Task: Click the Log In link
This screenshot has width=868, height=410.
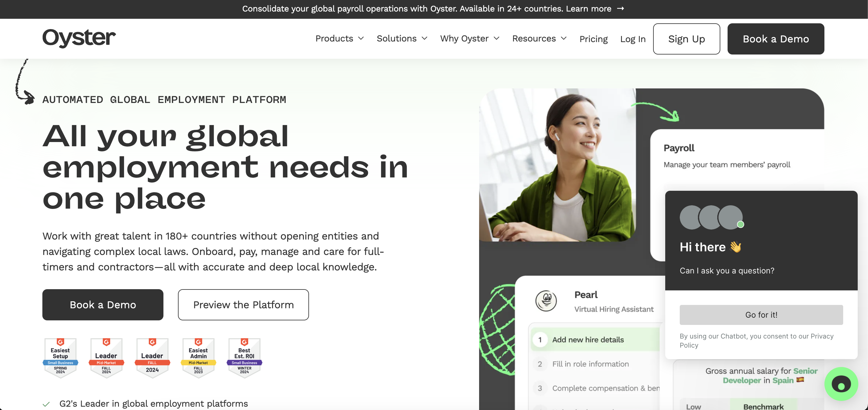Action: [633, 39]
